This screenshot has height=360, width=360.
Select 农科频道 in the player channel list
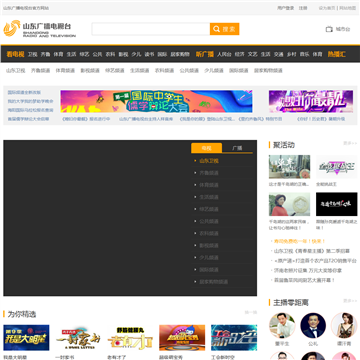point(209,233)
